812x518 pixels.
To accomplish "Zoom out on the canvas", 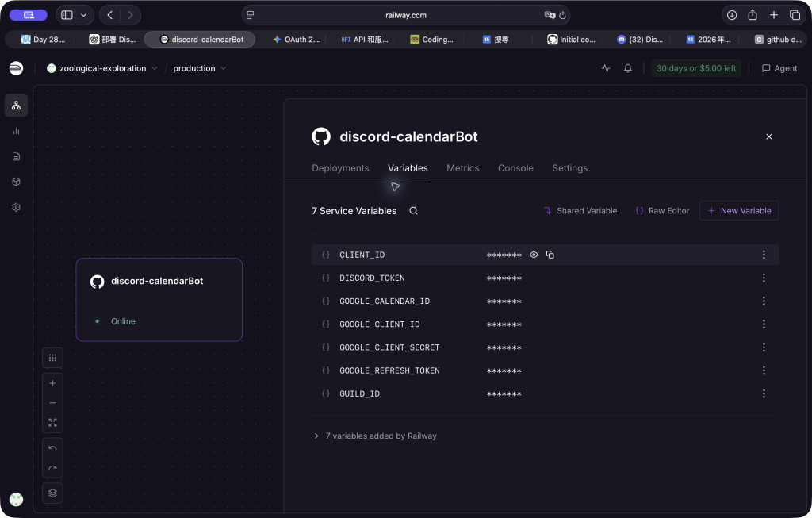I will point(52,403).
